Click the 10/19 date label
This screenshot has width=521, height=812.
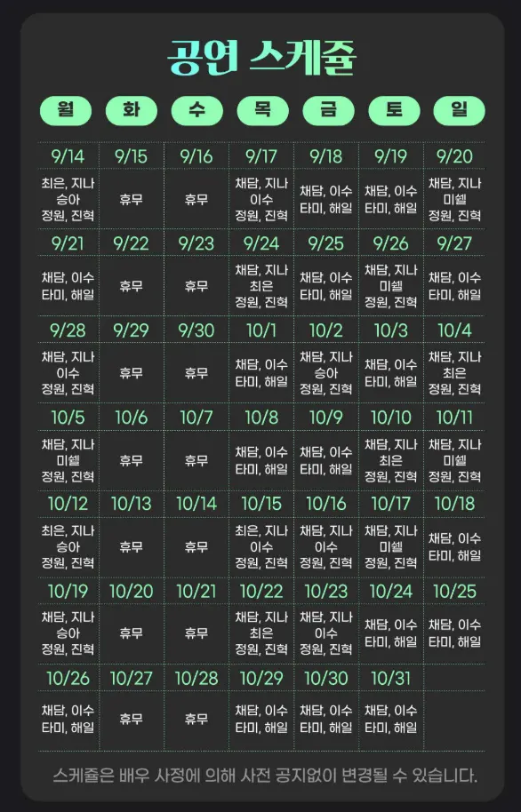pos(68,591)
